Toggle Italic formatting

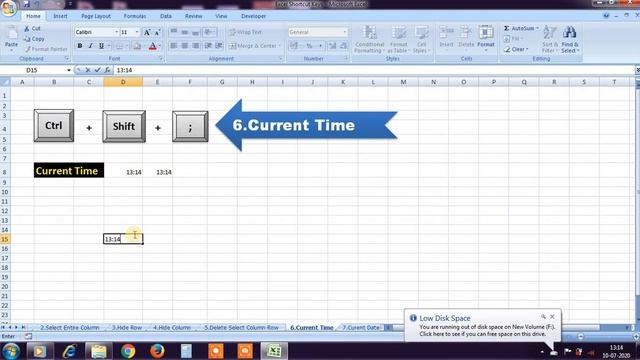pos(90,46)
